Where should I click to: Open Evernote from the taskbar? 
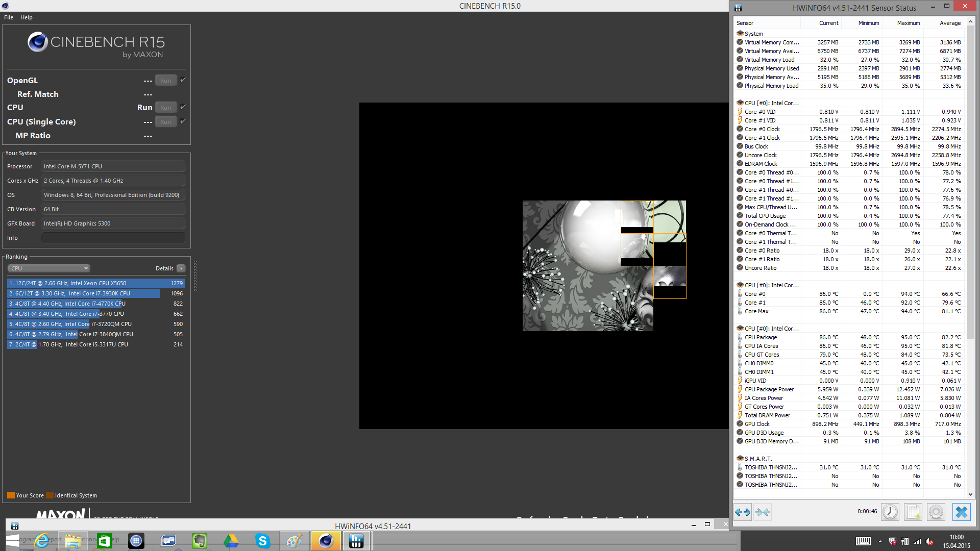tap(199, 541)
